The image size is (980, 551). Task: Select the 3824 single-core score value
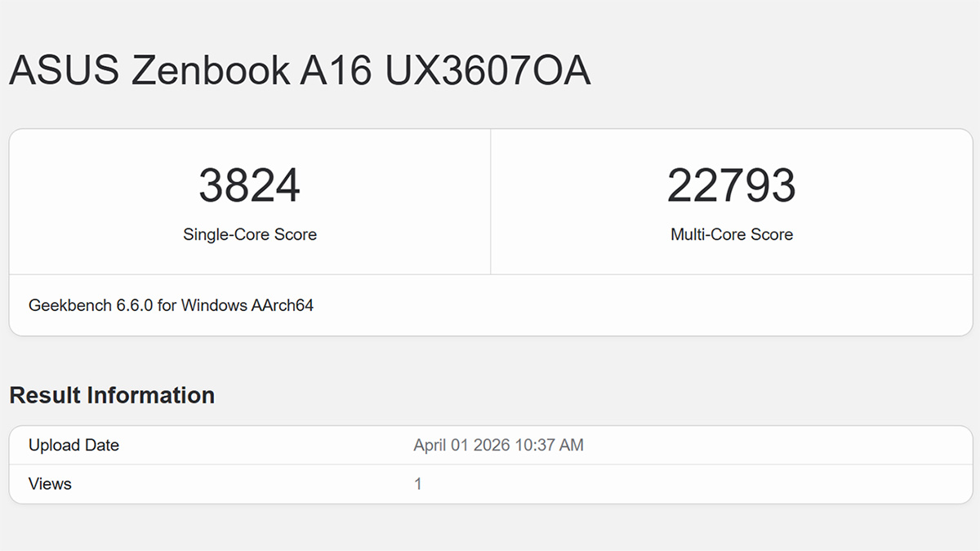(x=249, y=185)
